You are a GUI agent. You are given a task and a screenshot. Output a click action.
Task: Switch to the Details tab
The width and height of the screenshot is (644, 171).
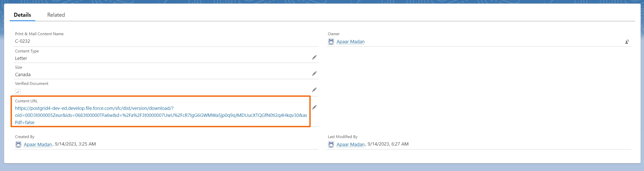[22, 15]
